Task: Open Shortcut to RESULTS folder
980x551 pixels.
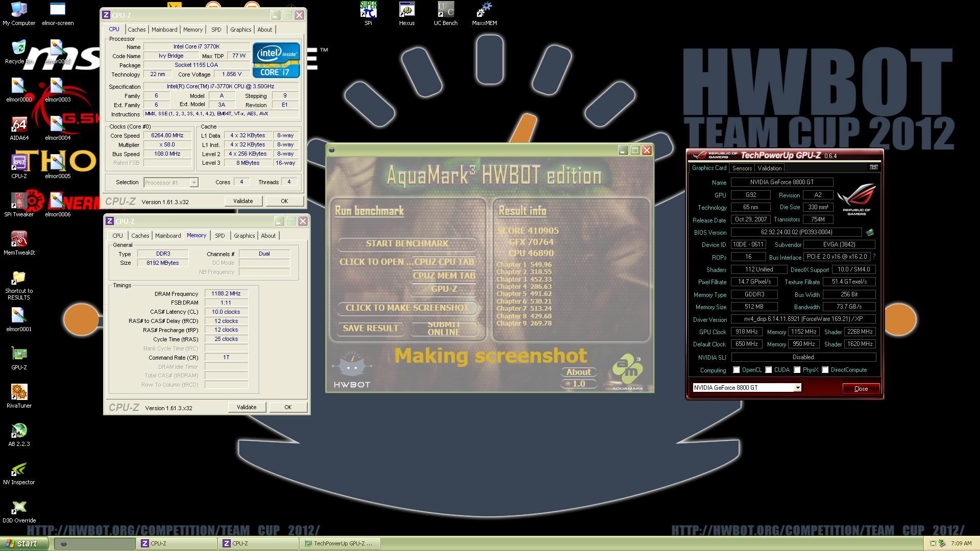Action: (19, 285)
